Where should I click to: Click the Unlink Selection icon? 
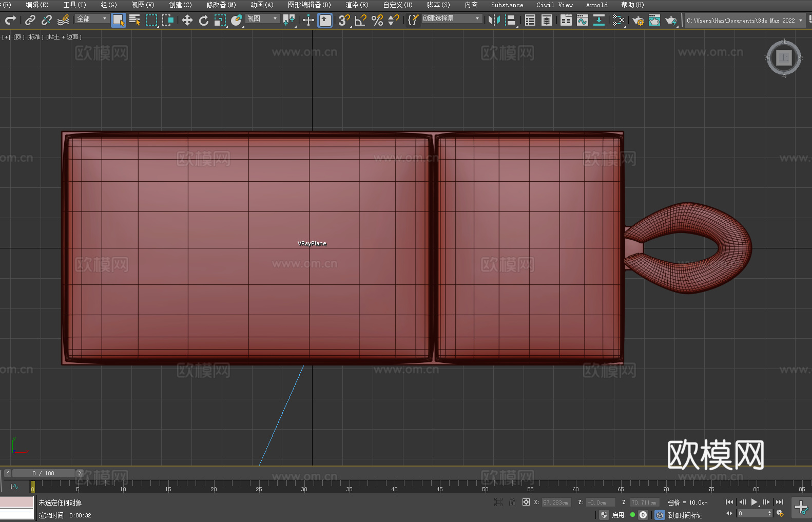(47, 20)
